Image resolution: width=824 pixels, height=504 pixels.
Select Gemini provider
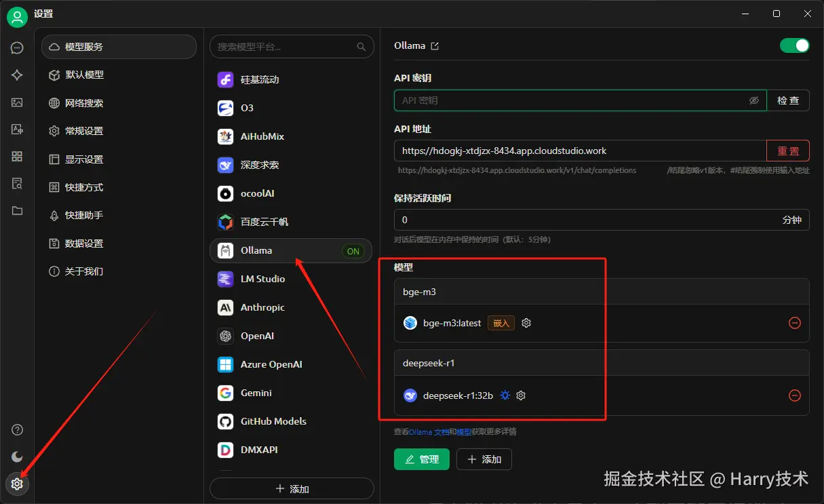coord(292,393)
